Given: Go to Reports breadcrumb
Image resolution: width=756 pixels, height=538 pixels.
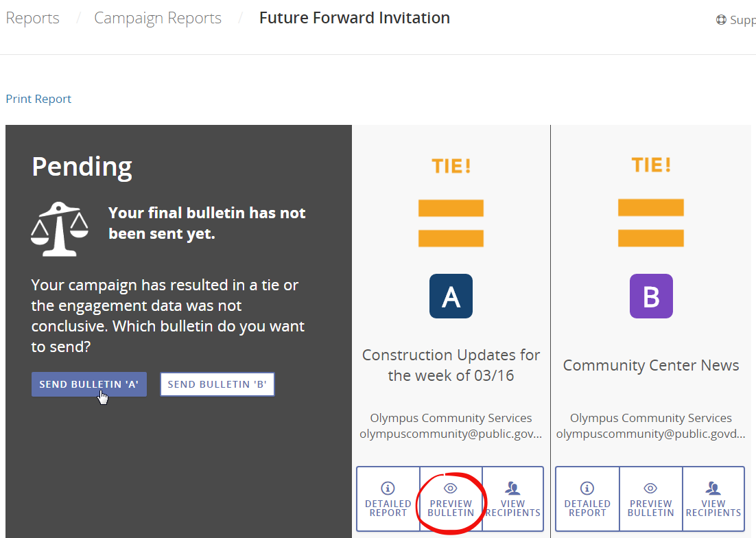Looking at the screenshot, I should coord(32,19).
